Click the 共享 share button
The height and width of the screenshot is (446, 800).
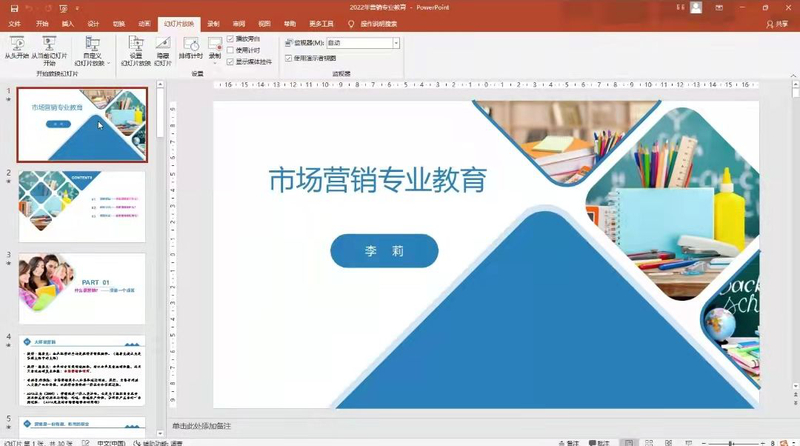click(777, 24)
